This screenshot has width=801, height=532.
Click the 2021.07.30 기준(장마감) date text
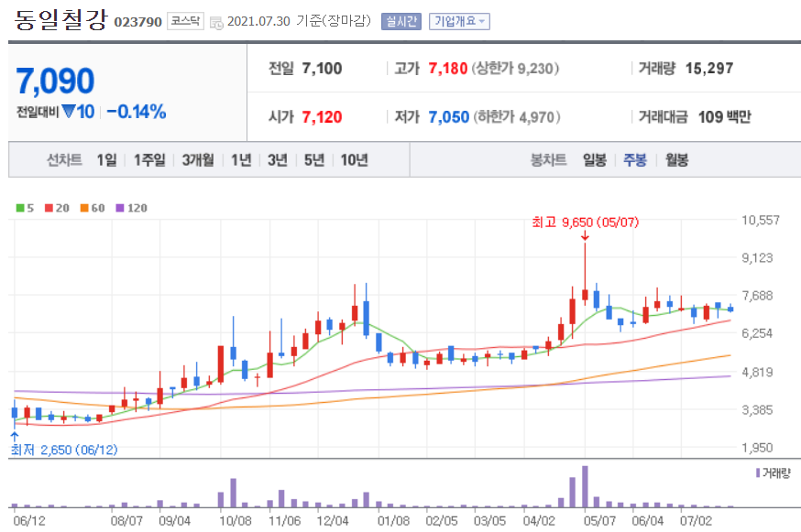point(299,21)
